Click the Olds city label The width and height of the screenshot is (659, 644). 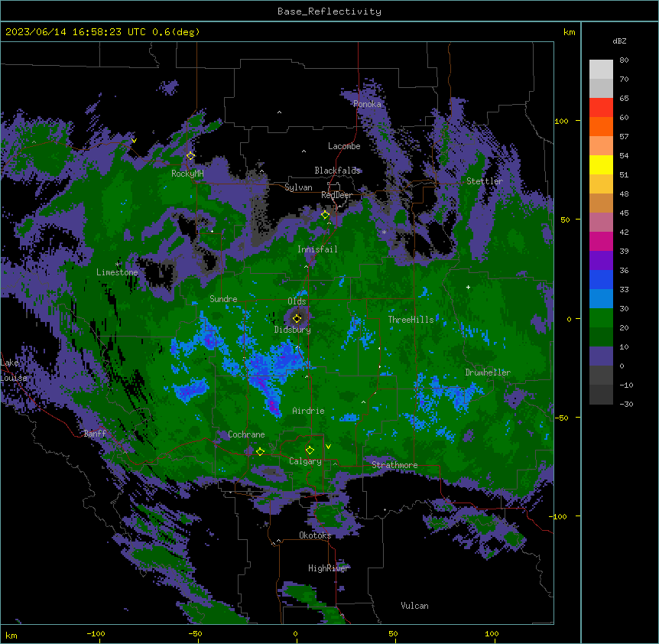(297, 301)
